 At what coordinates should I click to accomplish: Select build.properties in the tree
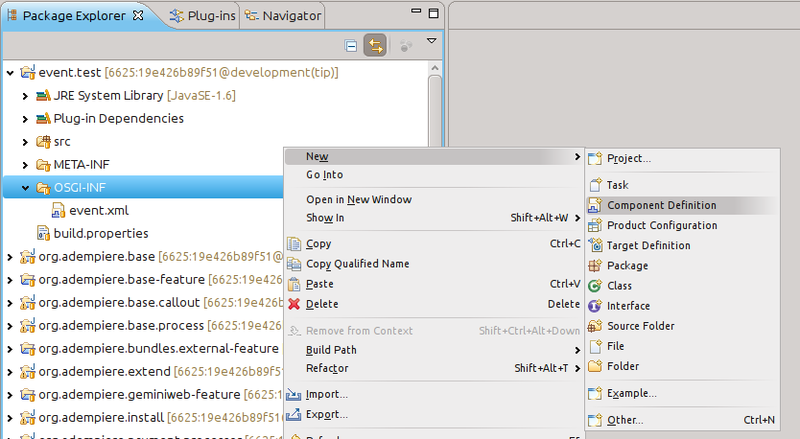100,234
